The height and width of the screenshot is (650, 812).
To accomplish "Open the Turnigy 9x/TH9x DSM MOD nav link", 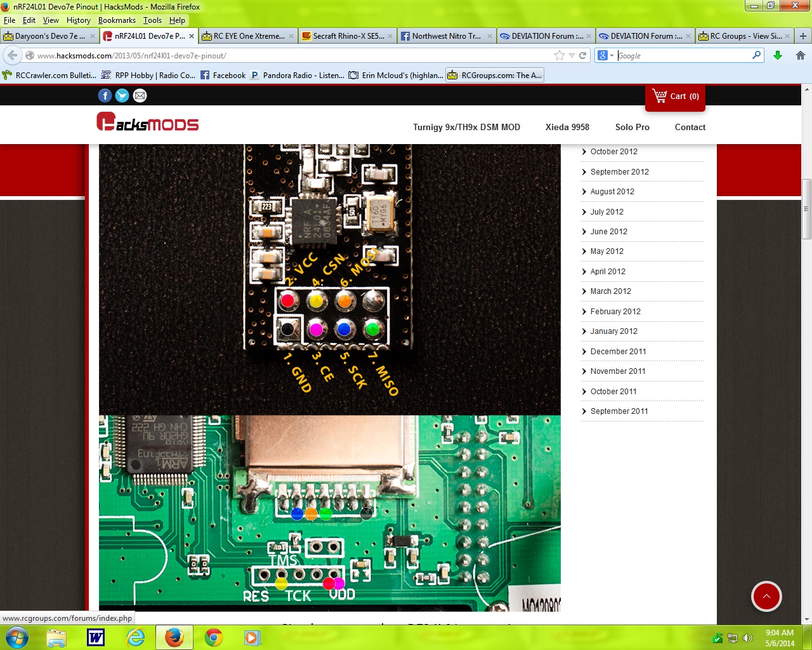I will coord(466,127).
